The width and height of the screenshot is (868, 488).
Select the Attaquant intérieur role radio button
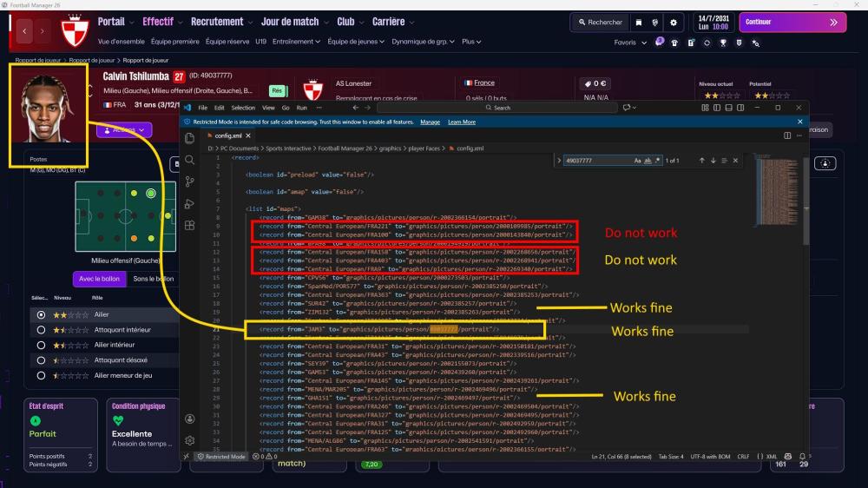coord(41,330)
